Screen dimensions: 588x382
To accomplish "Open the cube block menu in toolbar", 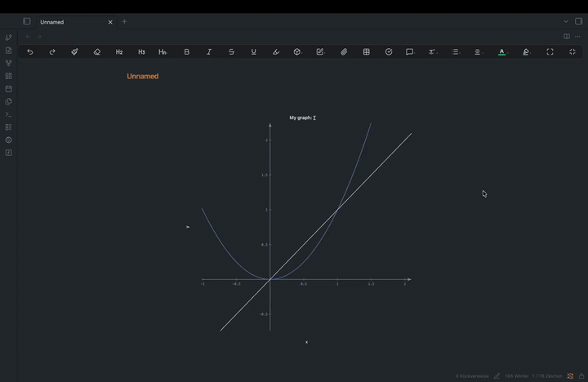I will coord(297,52).
